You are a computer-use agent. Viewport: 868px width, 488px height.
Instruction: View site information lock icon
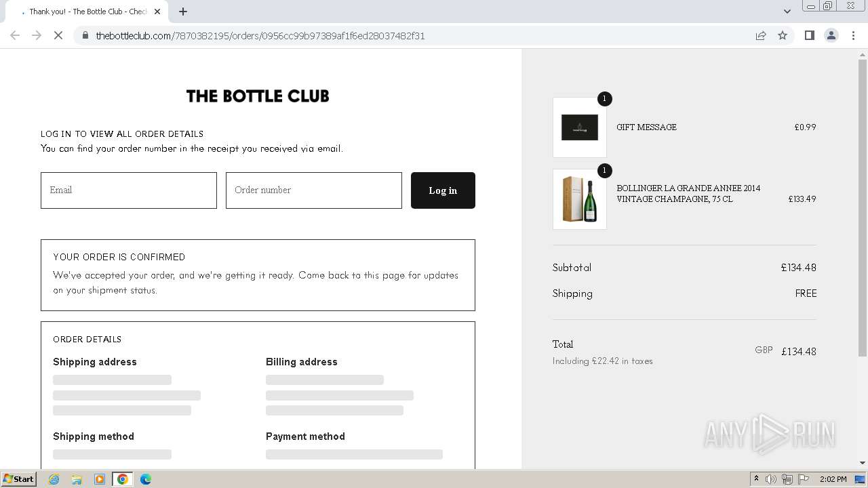pos(85,35)
